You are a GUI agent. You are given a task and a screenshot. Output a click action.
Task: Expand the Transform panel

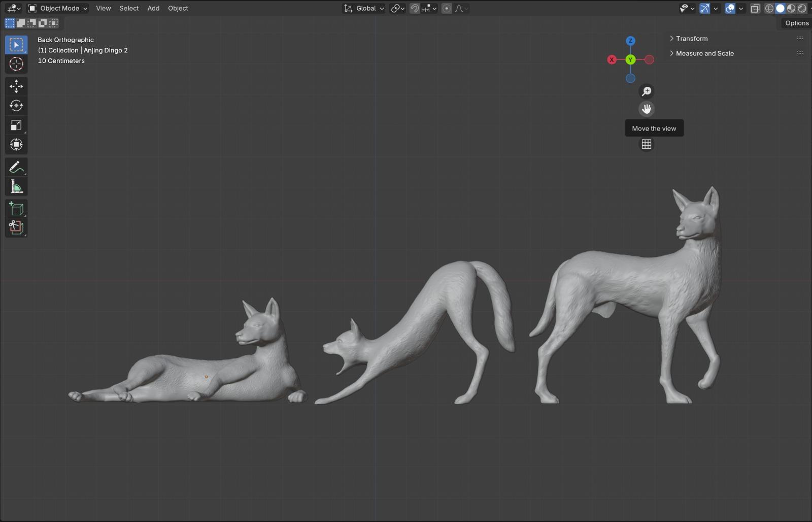point(691,39)
